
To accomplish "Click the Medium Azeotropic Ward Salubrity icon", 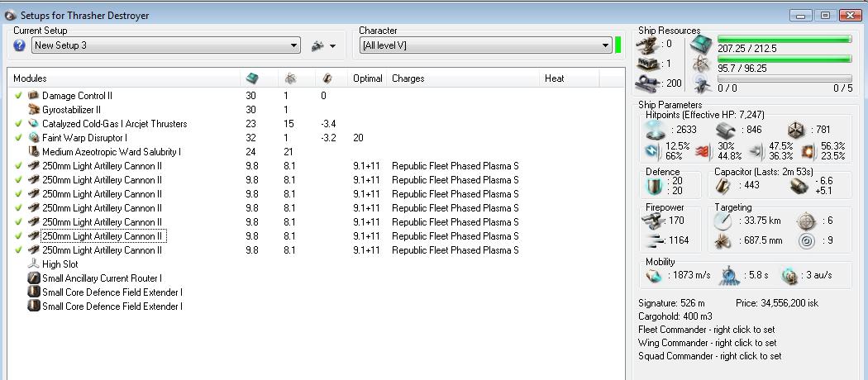I will pyautogui.click(x=34, y=151).
